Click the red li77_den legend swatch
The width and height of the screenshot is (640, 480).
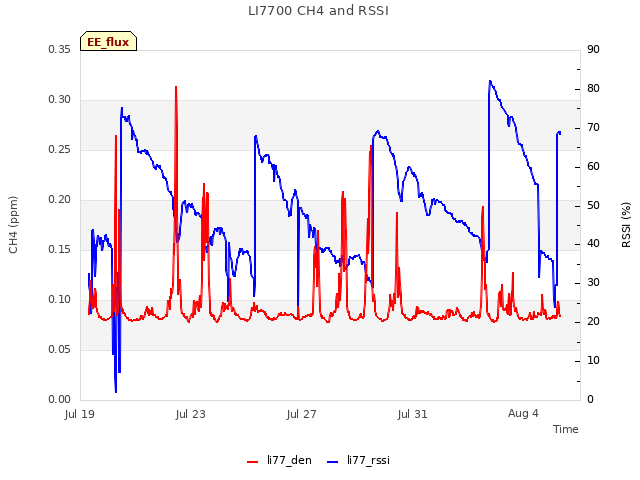pos(253,462)
